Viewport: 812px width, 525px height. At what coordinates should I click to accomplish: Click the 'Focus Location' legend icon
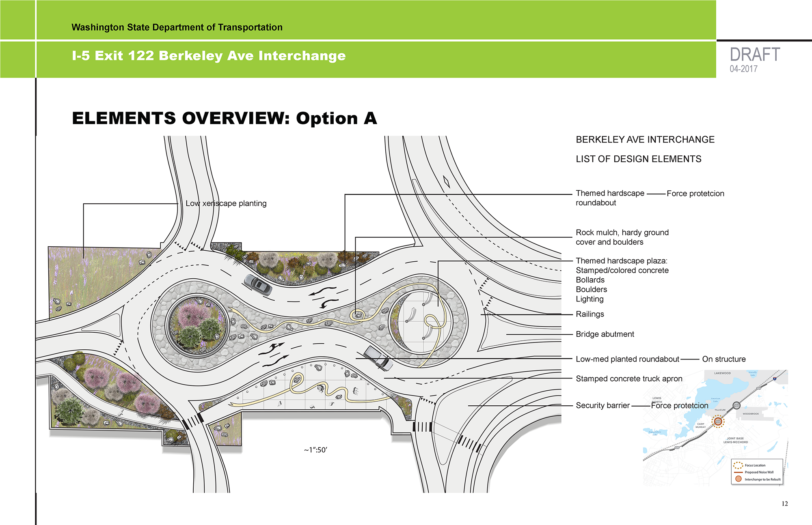[739, 465]
